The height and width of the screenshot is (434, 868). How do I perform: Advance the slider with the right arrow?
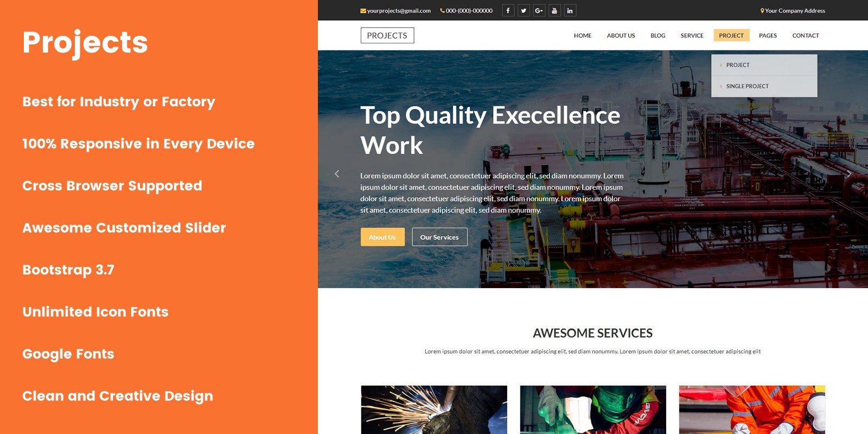pos(849,174)
